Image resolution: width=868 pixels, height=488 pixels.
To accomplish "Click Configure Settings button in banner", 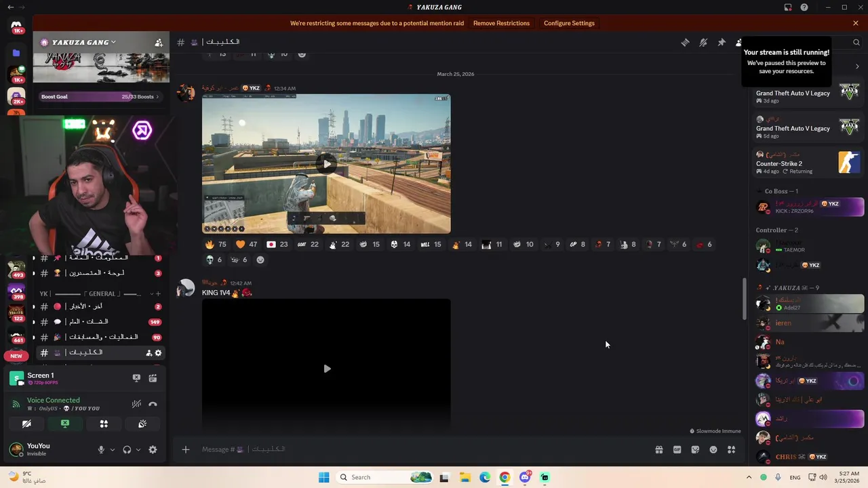I will (x=569, y=23).
